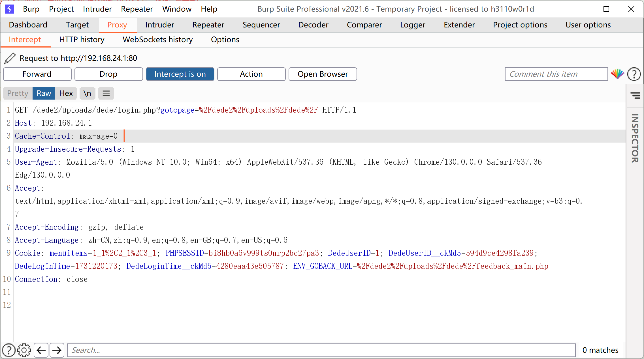Switch to the Repeater tool tab

(208, 25)
